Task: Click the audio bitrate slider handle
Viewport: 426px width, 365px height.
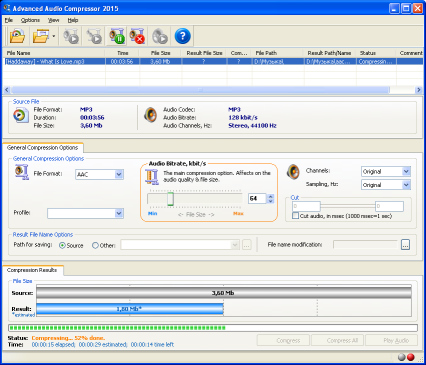Action: coord(170,198)
